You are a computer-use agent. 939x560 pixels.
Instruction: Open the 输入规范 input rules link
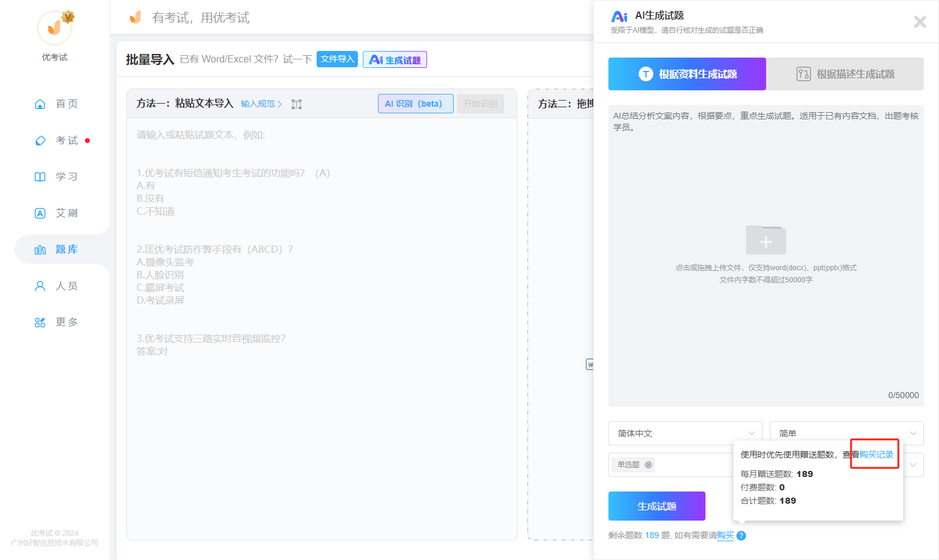click(x=261, y=104)
